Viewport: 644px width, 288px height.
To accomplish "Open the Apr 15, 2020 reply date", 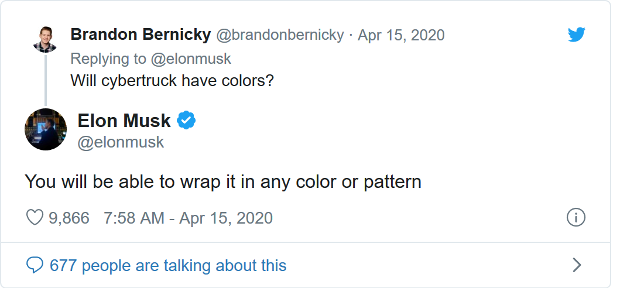I will click(401, 35).
